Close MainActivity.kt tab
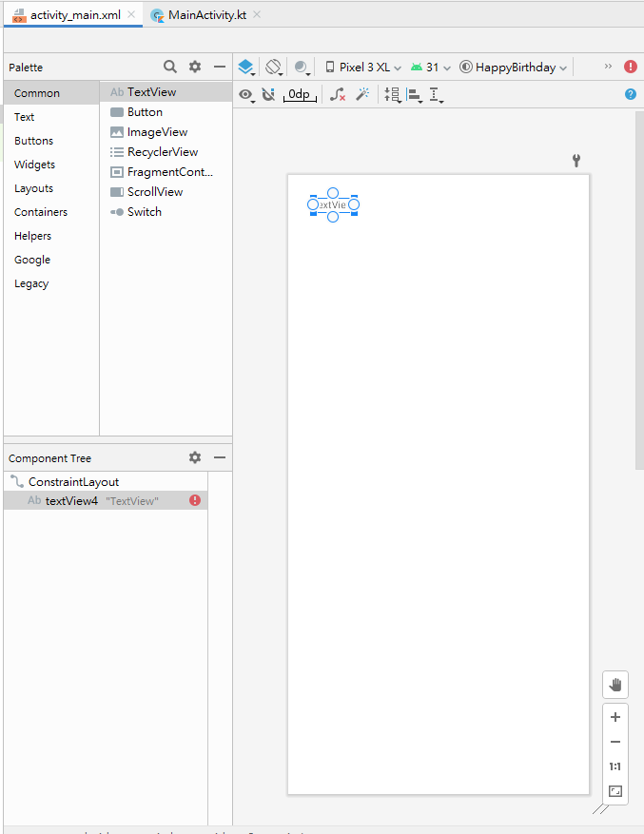The image size is (644, 834). 257,14
